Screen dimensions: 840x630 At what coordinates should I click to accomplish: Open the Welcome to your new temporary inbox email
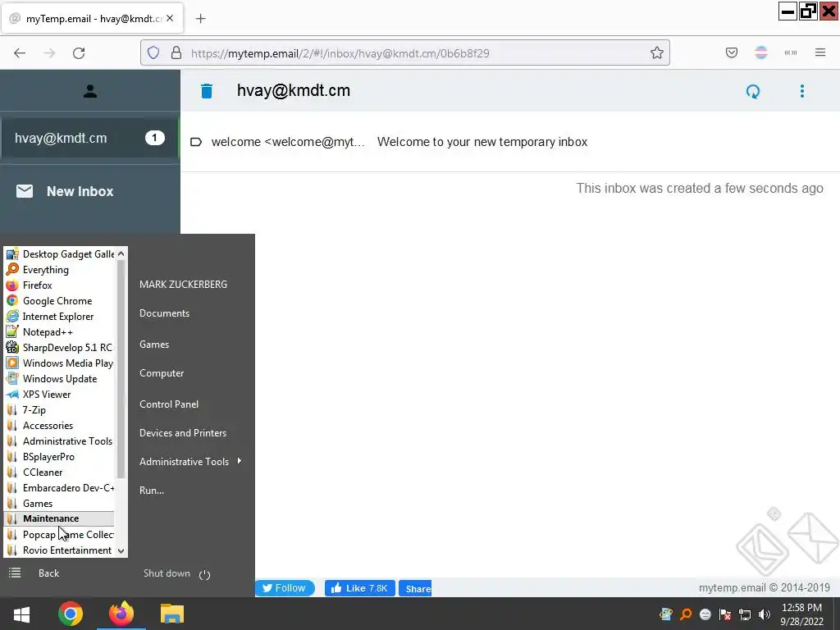tap(510, 142)
